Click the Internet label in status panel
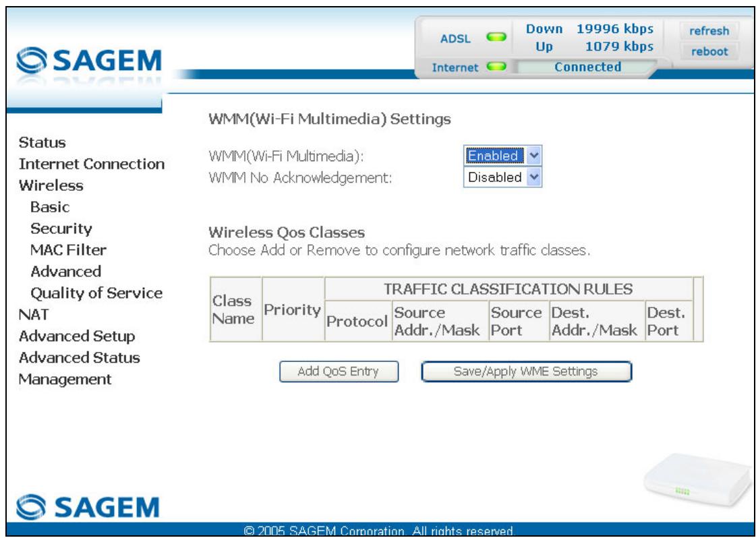 [x=455, y=67]
